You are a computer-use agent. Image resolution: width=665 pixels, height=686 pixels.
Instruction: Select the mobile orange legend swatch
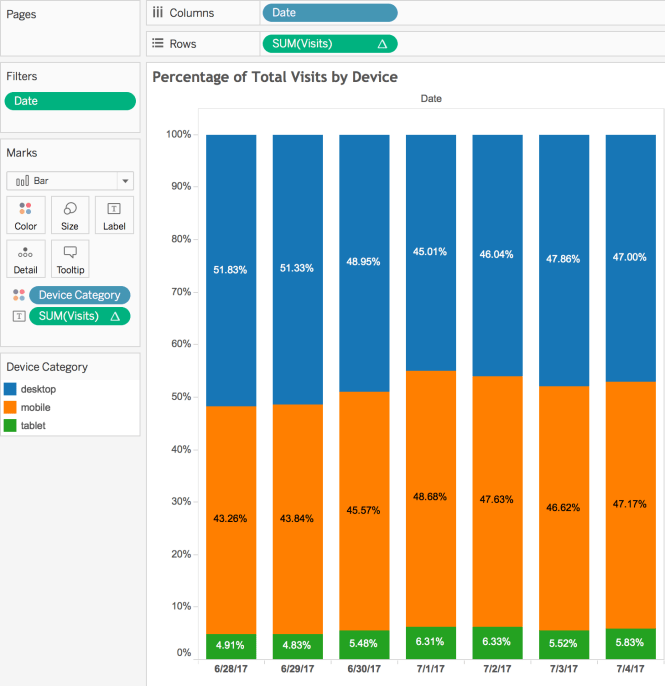point(11,407)
